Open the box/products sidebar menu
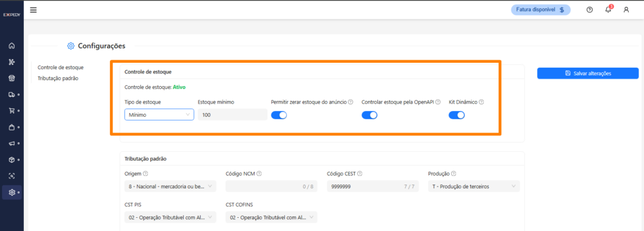This screenshot has width=644, height=231. (11, 159)
